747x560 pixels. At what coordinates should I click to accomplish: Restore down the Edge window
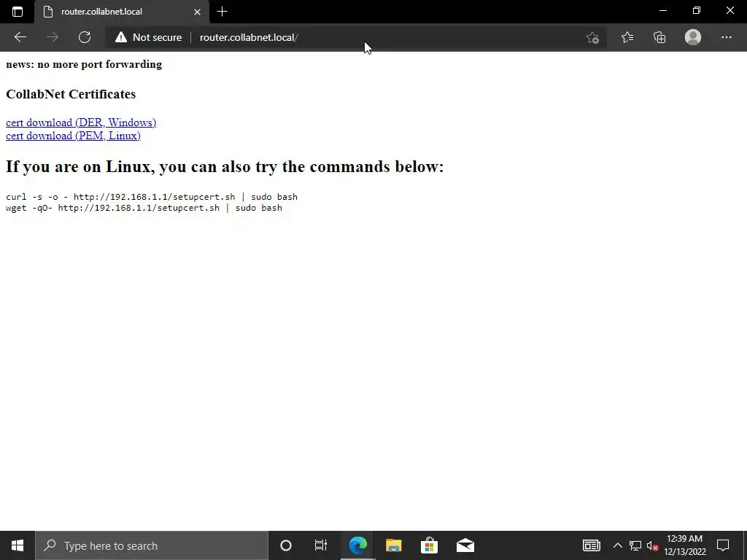(x=697, y=10)
